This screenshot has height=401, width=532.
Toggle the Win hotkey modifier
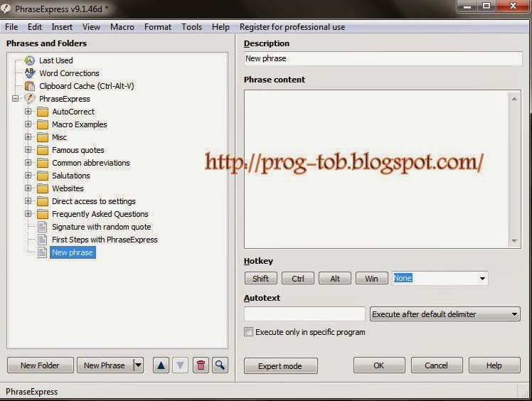coord(371,279)
